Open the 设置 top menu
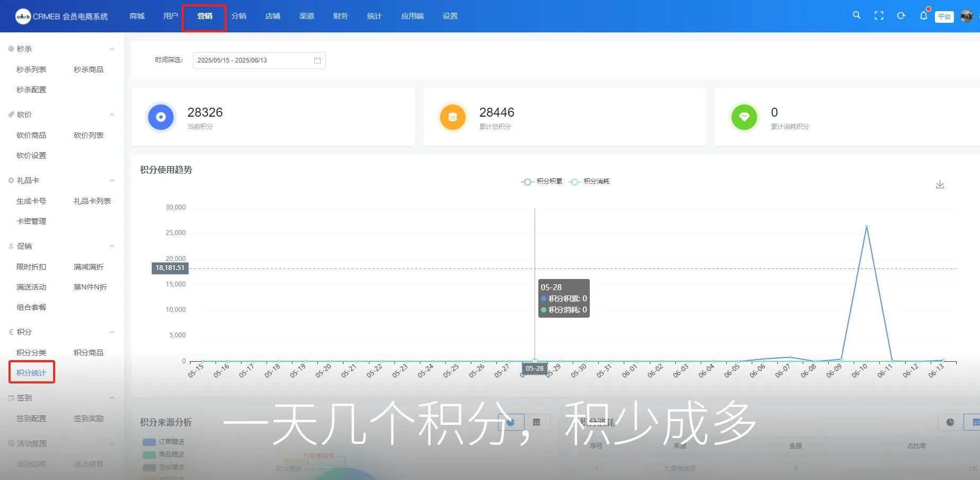Screen dimensions: 980x480 [x=450, y=16]
